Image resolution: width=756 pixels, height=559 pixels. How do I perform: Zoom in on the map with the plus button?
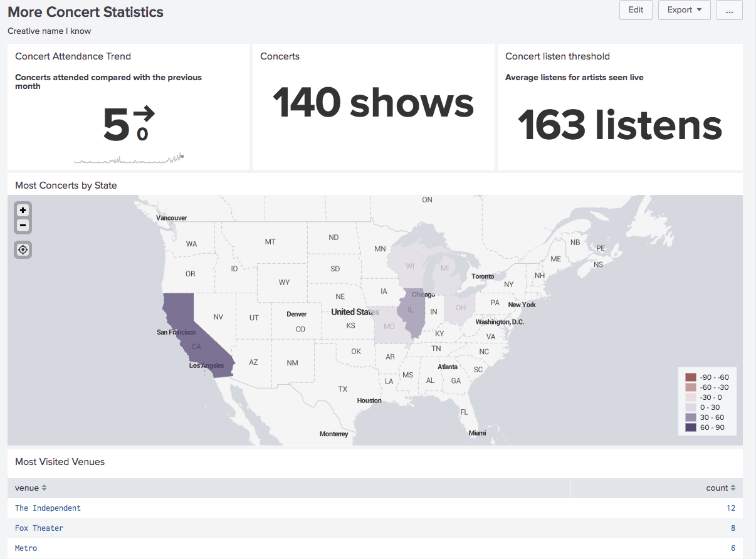[x=23, y=211]
